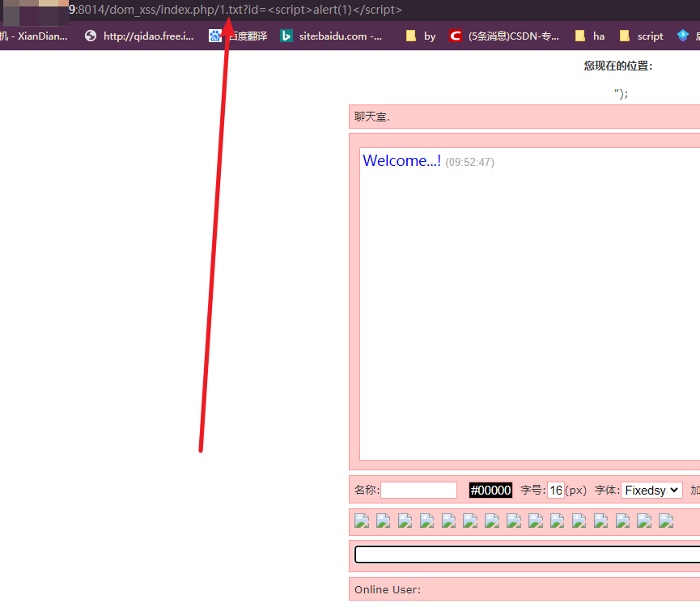Click the second emoticon image
This screenshot has width=700, height=616.
click(384, 520)
